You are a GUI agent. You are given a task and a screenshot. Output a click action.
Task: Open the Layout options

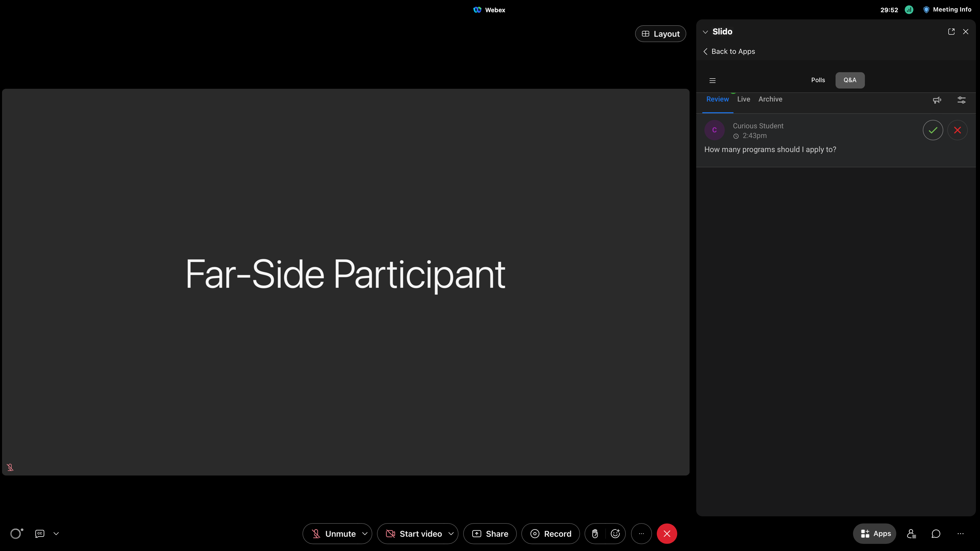pyautogui.click(x=660, y=33)
